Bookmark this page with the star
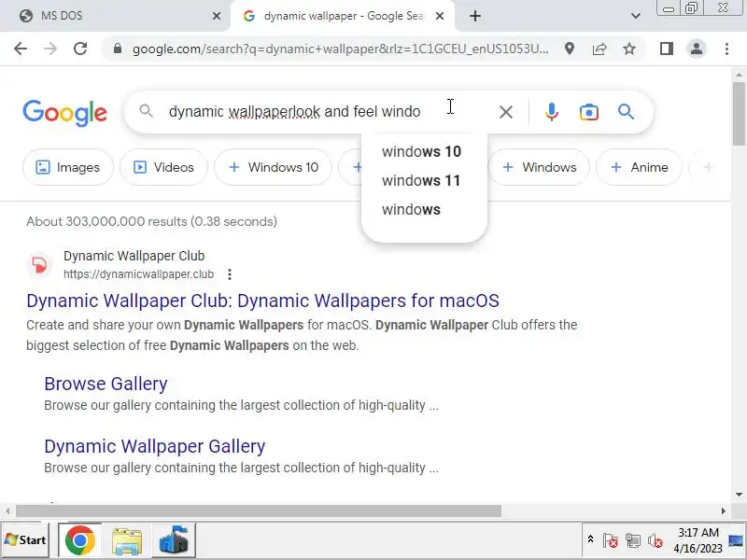 coord(629,49)
